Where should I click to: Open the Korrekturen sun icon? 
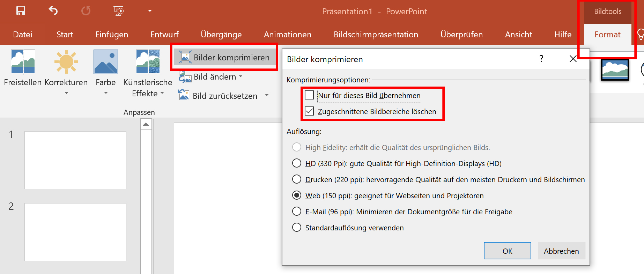coord(66,62)
